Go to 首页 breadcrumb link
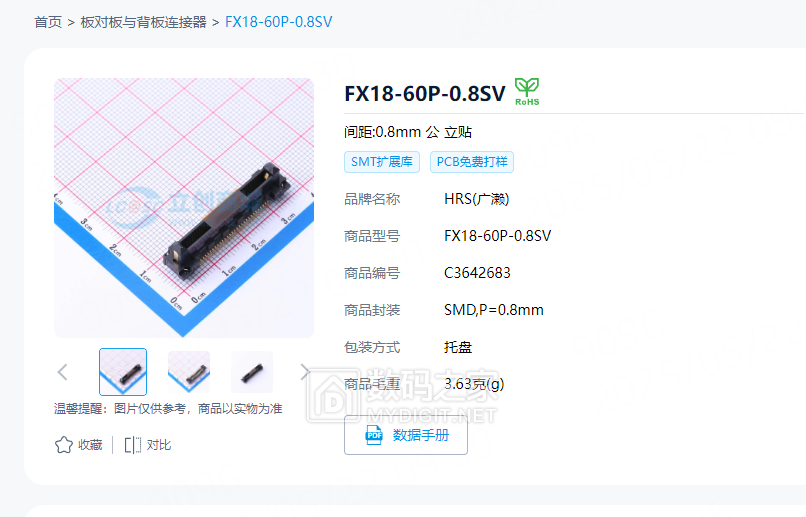This screenshot has height=517, width=806. click(x=48, y=22)
